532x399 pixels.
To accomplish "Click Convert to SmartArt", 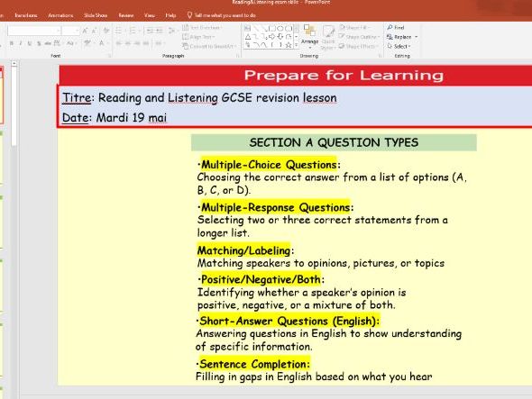I will coord(208,46).
